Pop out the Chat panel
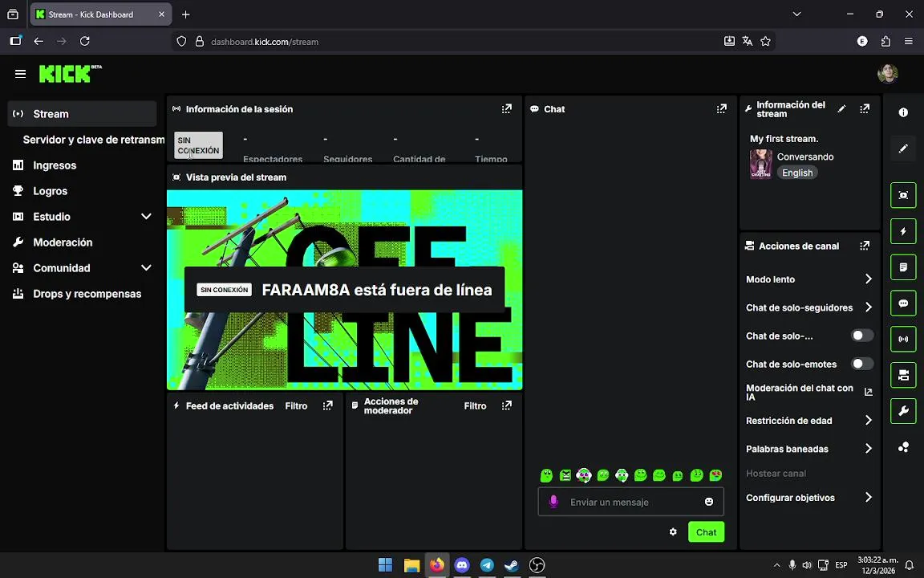 721,109
